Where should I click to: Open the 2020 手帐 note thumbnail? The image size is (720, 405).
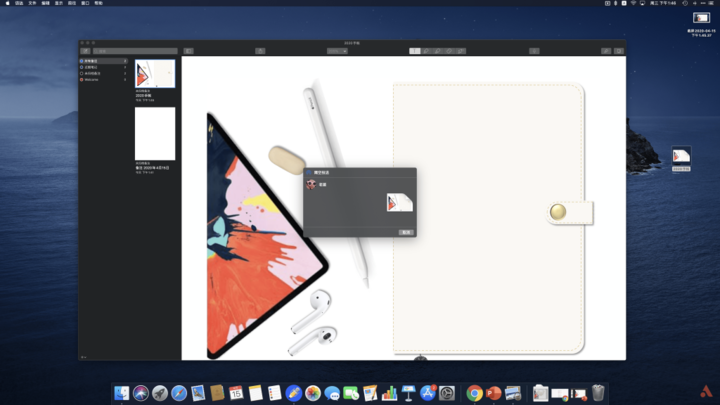pos(155,73)
